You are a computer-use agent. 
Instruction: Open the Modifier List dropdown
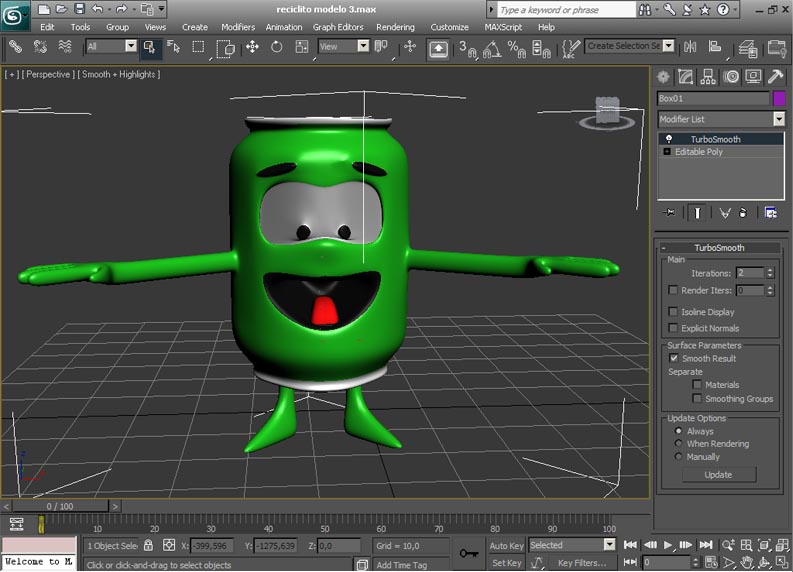click(x=778, y=119)
